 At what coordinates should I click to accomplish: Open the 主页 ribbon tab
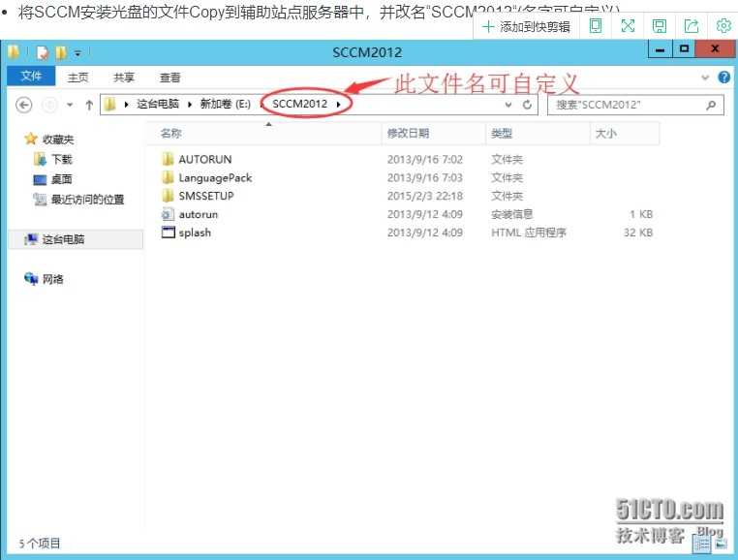77,78
